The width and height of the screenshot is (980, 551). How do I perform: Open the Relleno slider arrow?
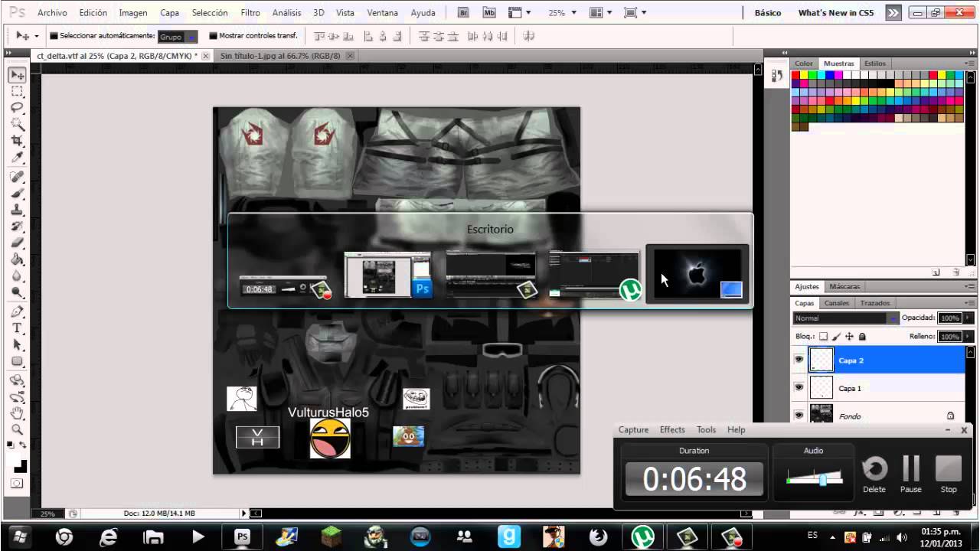click(968, 336)
